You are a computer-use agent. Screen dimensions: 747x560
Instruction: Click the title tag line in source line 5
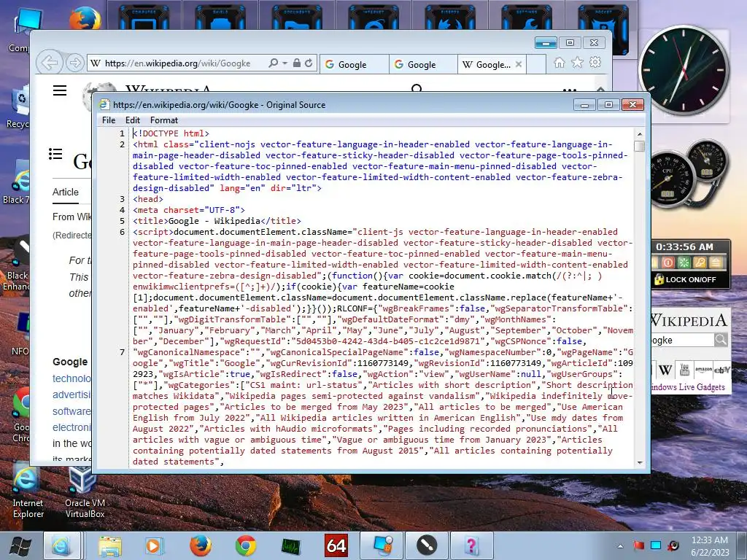pyautogui.click(x=217, y=221)
